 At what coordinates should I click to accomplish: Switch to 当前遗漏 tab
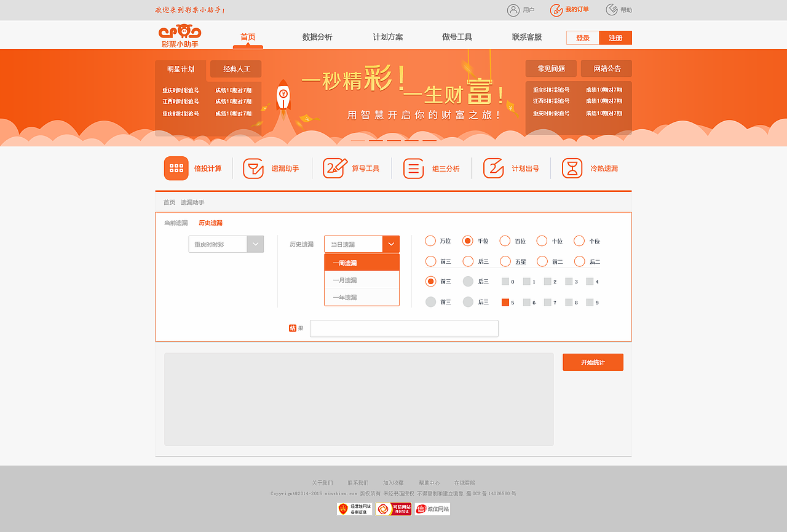[x=176, y=223]
